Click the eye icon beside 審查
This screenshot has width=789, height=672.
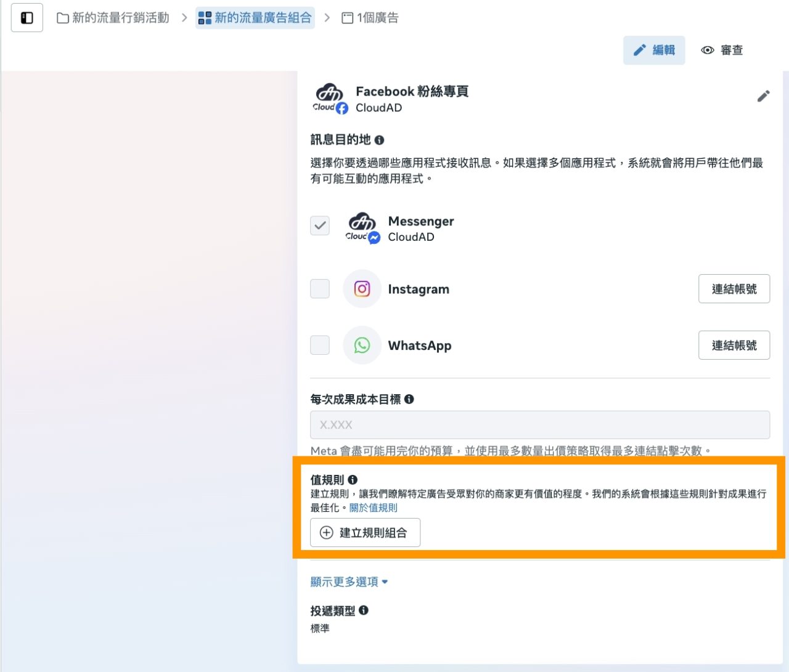[x=708, y=50]
